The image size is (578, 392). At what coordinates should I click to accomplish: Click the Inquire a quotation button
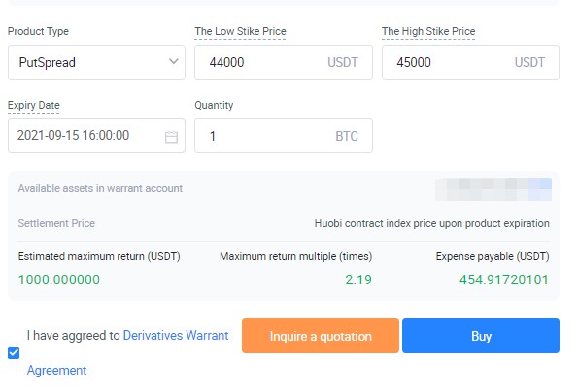321,336
